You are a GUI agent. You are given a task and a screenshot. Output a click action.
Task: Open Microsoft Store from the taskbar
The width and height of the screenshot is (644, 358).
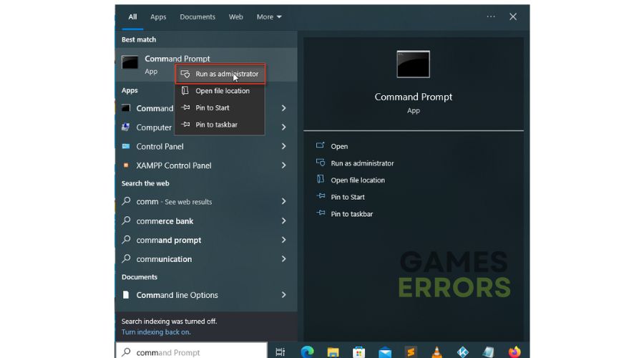coord(358,352)
